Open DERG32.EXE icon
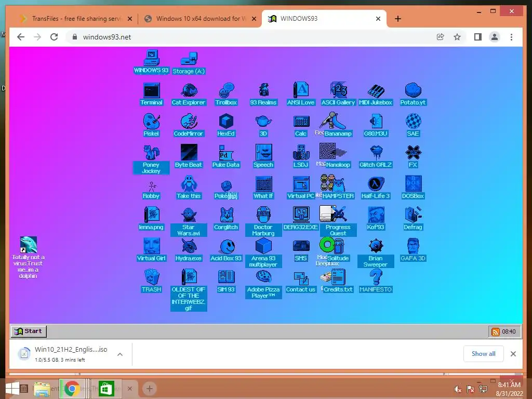Screen dimensions: 532x399 point(301,219)
